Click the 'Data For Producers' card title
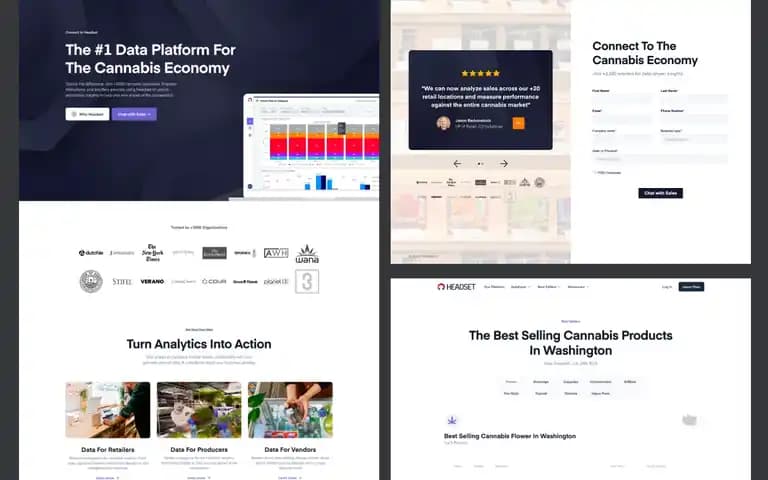The image size is (768, 480). coord(199,450)
